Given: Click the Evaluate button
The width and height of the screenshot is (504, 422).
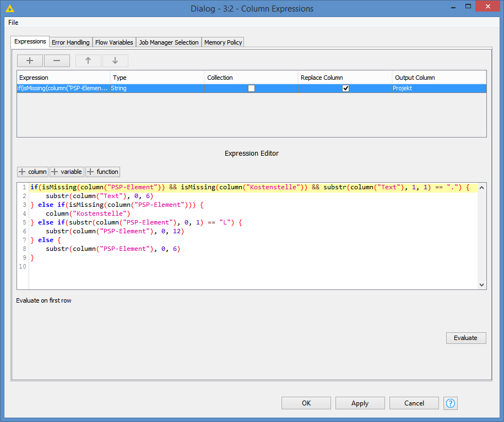Looking at the screenshot, I should tap(465, 338).
